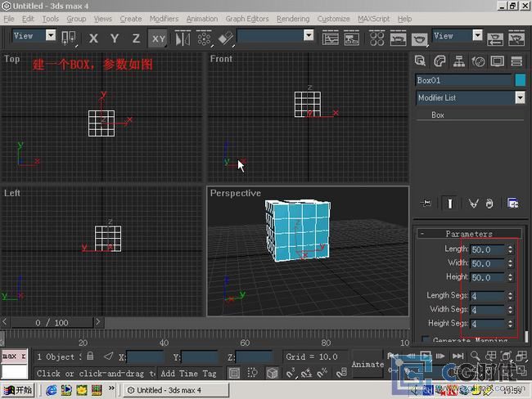
Task: Open the Customize menu
Action: coord(333,19)
